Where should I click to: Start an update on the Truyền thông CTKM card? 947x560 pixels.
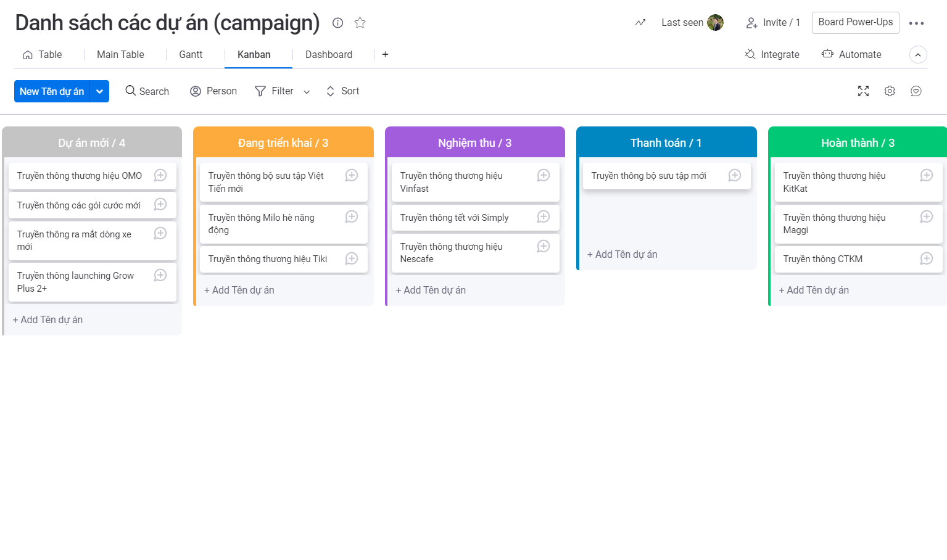coord(926,259)
